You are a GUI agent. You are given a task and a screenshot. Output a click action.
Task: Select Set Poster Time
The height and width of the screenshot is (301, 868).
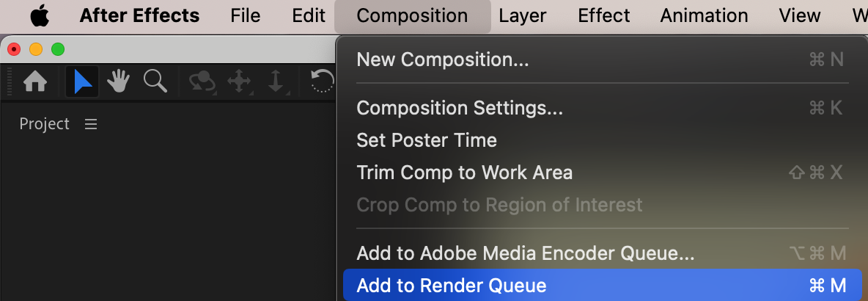pos(427,140)
